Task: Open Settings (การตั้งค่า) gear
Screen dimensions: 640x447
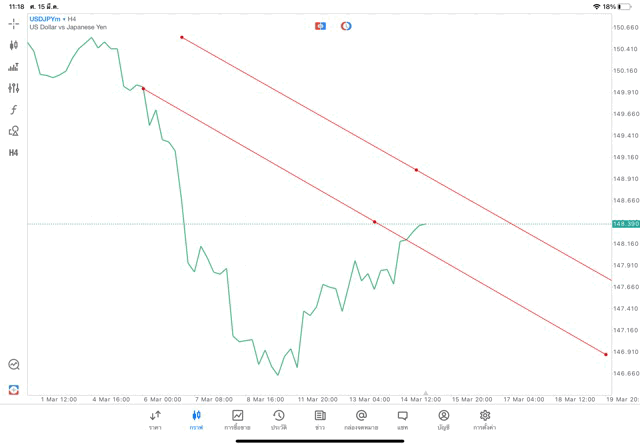Action: point(485,419)
